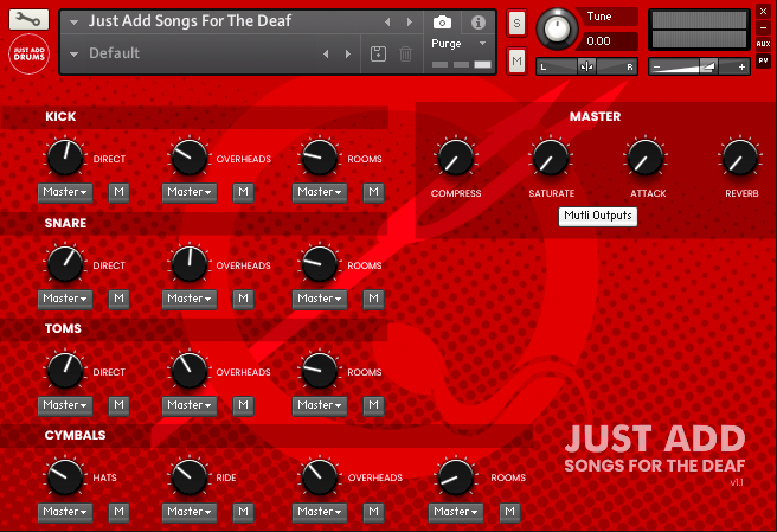
Task: Click the Kick Direct knob
Action: click(x=65, y=158)
